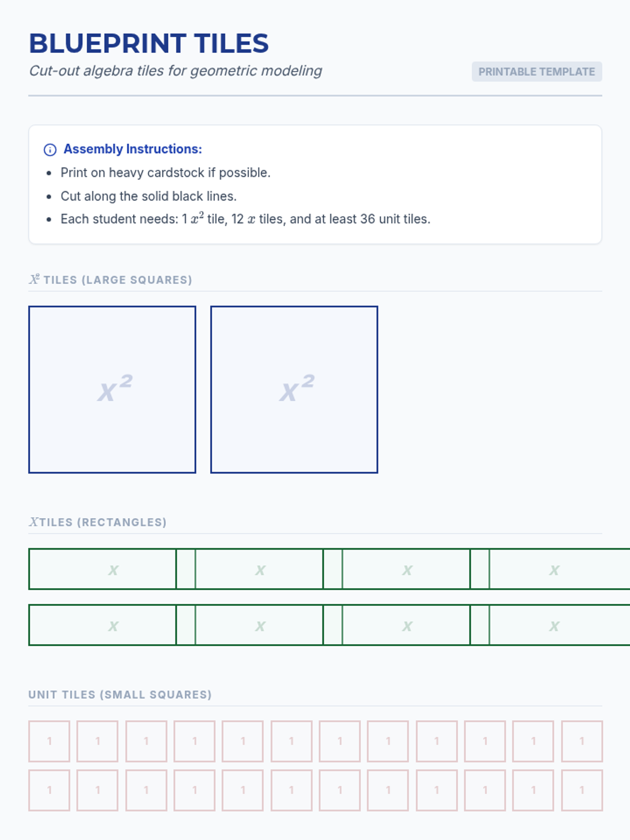Click the Assembly Instructions heading text

pos(133,149)
